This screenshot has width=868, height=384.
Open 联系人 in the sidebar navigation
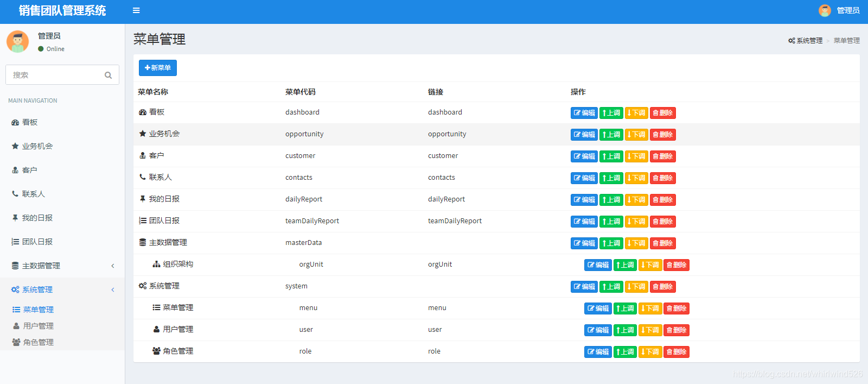62,194
